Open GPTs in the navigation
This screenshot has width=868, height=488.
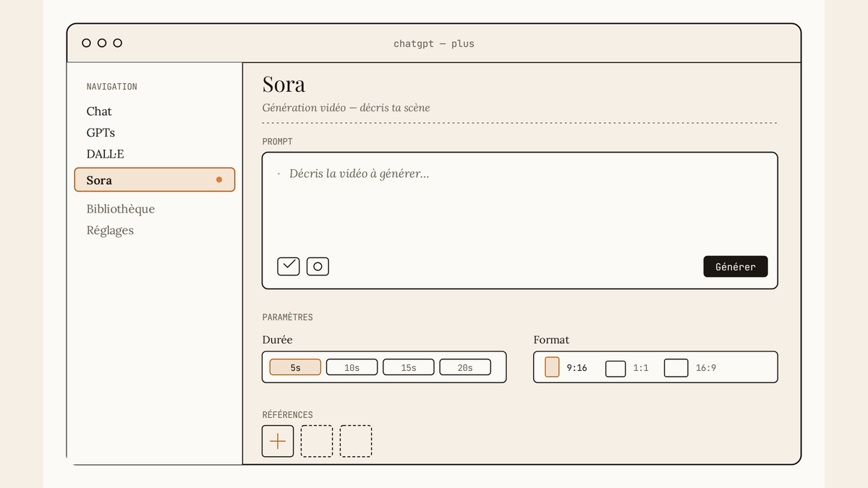(x=101, y=133)
